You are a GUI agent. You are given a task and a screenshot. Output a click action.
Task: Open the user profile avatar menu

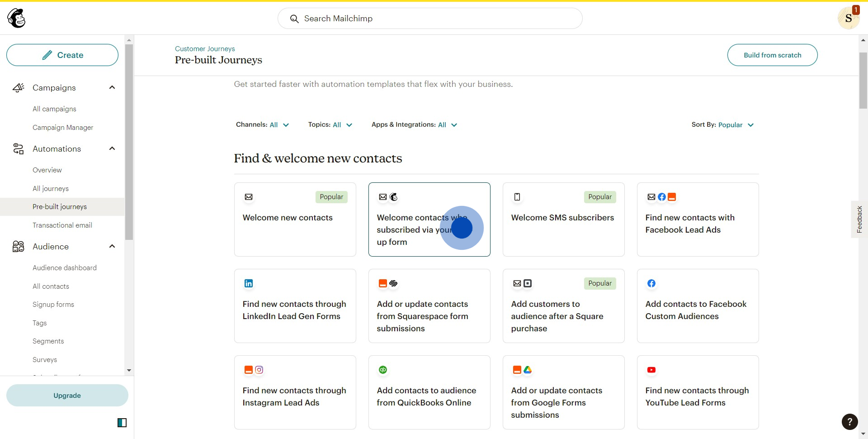tap(848, 19)
